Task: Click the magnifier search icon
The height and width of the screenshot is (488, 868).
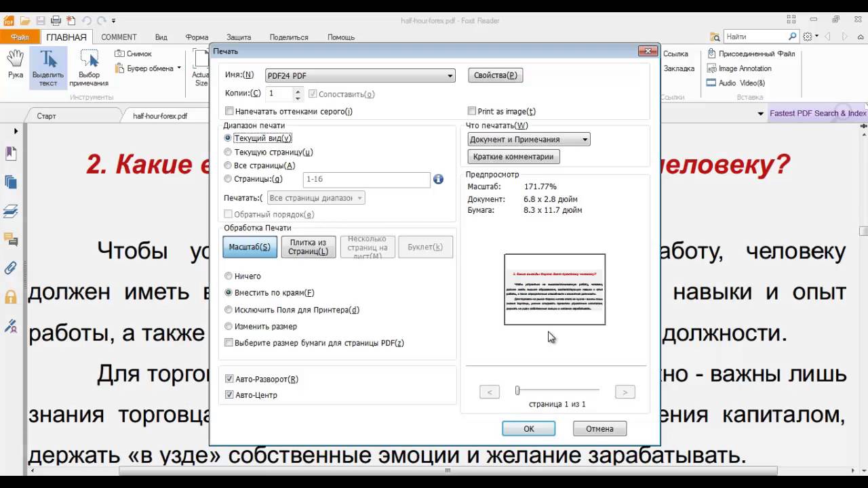Action: (x=792, y=36)
